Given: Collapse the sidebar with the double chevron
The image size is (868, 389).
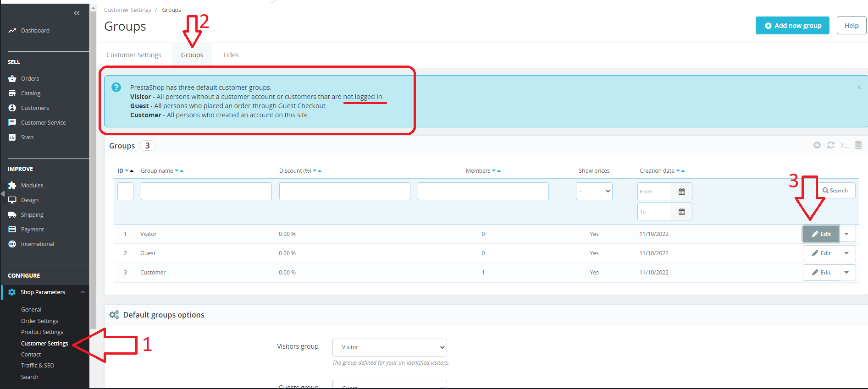Looking at the screenshot, I should [x=77, y=13].
